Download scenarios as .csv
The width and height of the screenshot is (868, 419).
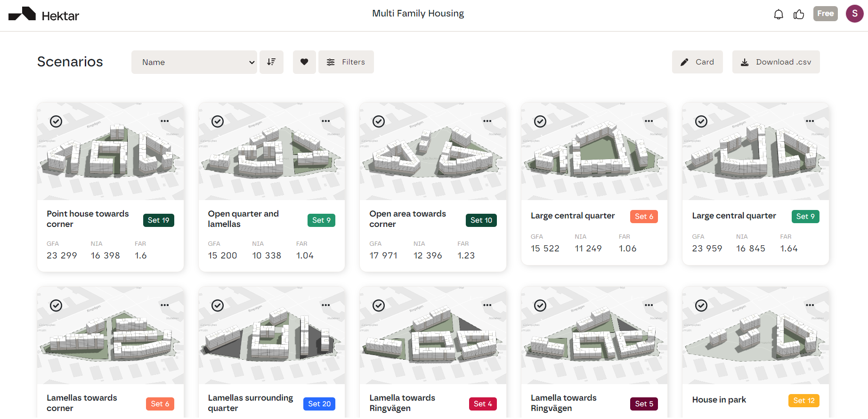(x=776, y=62)
